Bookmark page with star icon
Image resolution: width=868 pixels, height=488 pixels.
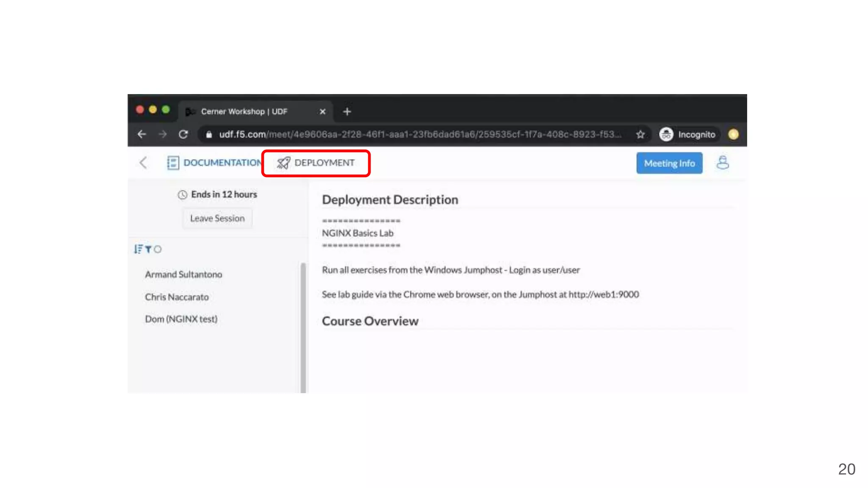click(x=640, y=135)
